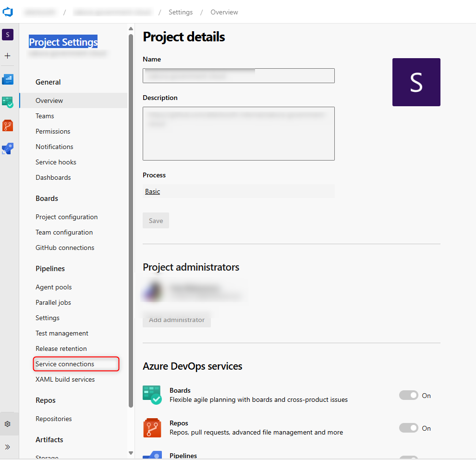Viewport: 476px width, 460px height.
Task: Expand the sidebar using the double-chevron
Action: coord(8,447)
